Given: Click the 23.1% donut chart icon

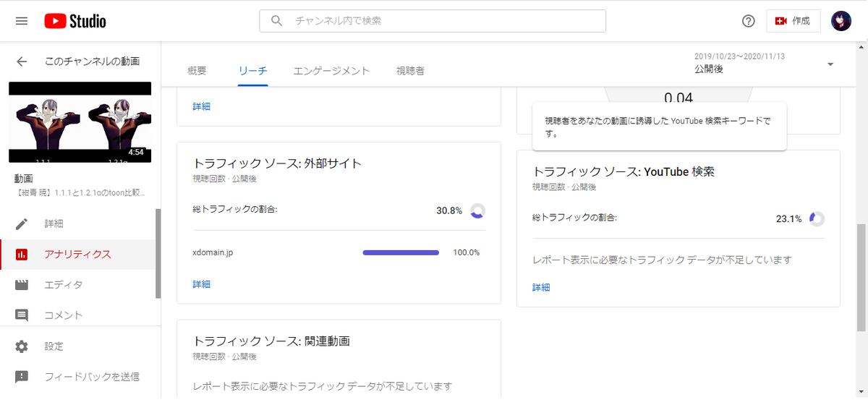Looking at the screenshot, I should pyautogui.click(x=817, y=218).
